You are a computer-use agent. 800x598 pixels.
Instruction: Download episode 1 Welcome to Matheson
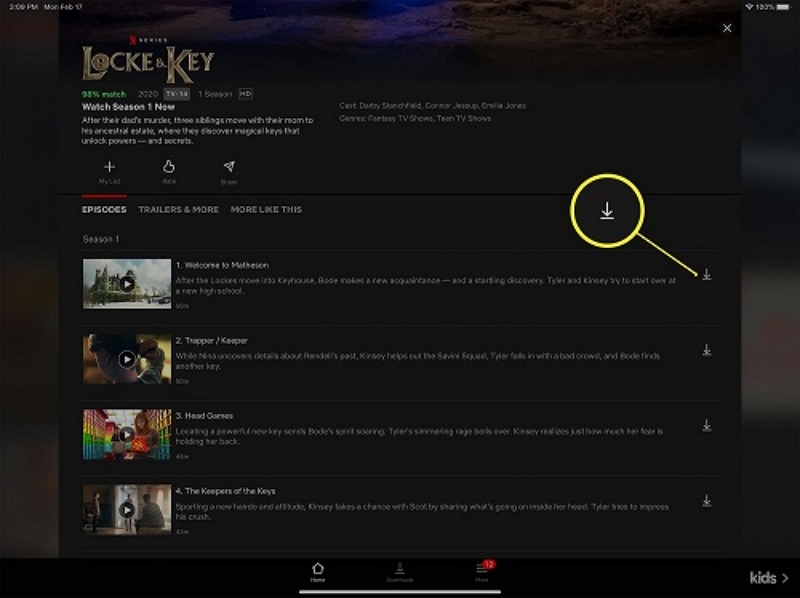click(707, 275)
